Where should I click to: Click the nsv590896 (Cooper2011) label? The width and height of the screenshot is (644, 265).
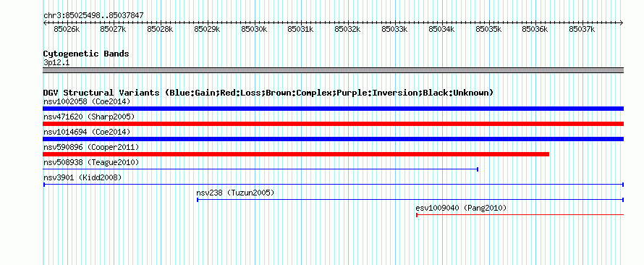coord(91,147)
